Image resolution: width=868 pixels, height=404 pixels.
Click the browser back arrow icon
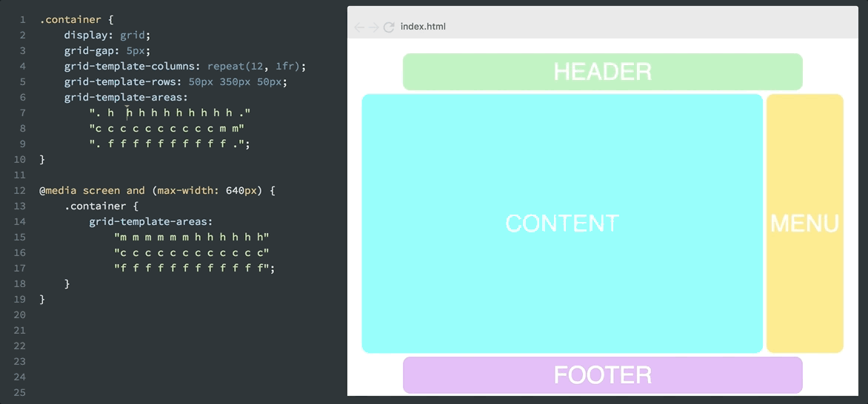(x=359, y=27)
